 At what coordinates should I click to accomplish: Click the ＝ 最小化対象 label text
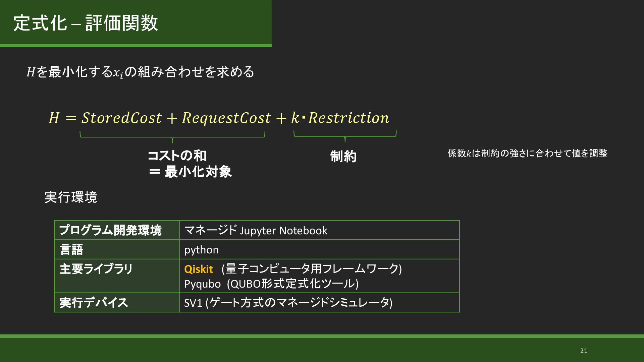[x=190, y=172]
